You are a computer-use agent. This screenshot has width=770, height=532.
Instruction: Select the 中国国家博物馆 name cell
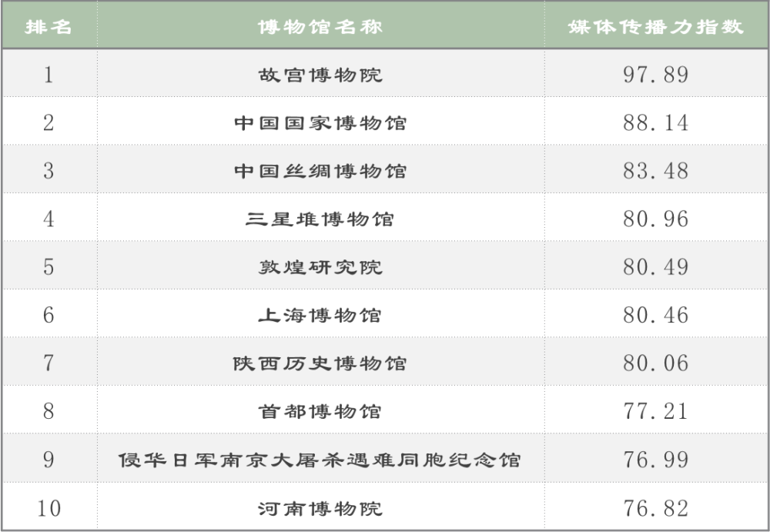click(320, 123)
